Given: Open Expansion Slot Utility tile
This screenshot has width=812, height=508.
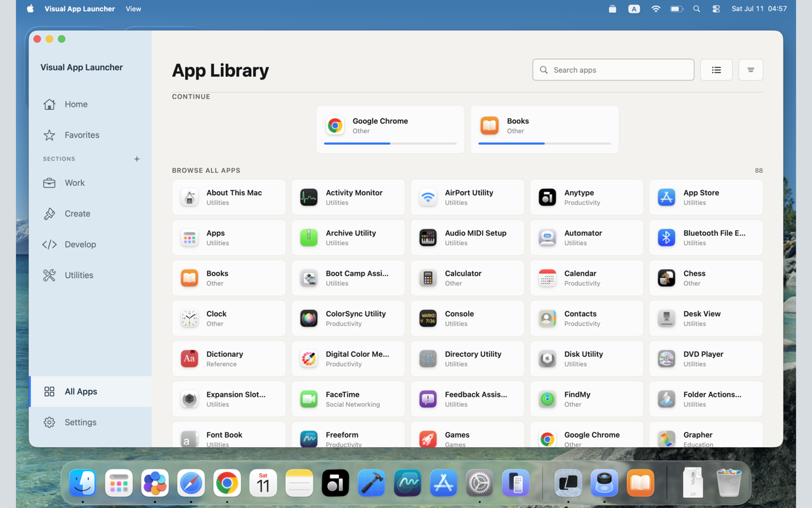Looking at the screenshot, I should pos(229,399).
